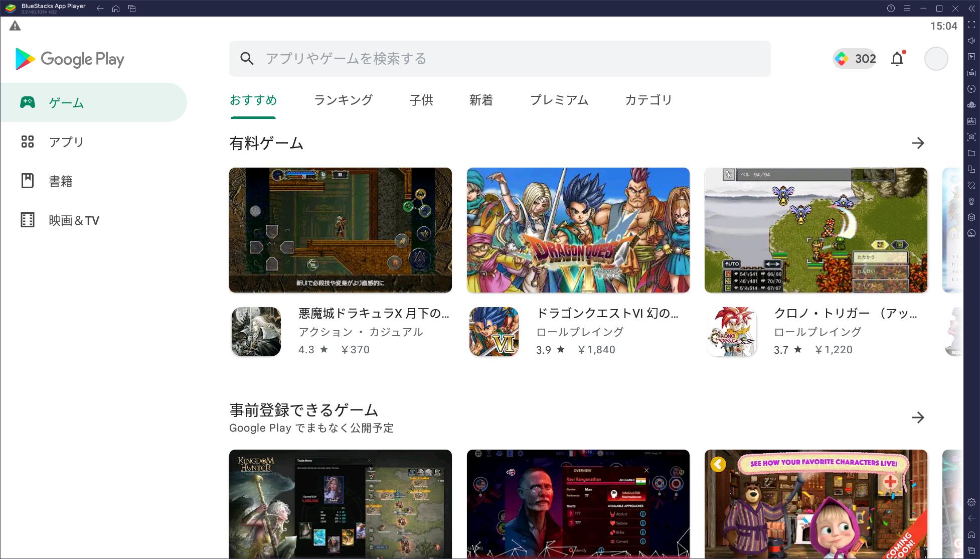Switch to the ランキング tab
980x559 pixels.
coord(344,100)
